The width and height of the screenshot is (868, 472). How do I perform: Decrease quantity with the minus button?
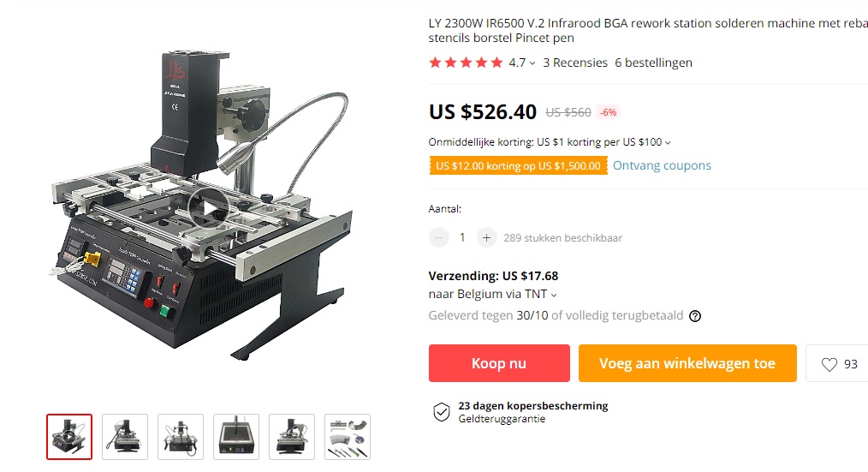(x=438, y=237)
